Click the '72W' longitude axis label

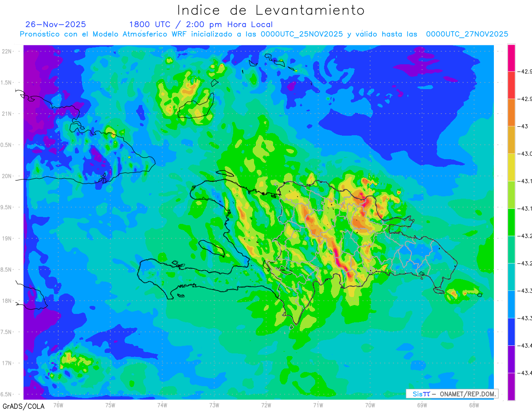266,405
